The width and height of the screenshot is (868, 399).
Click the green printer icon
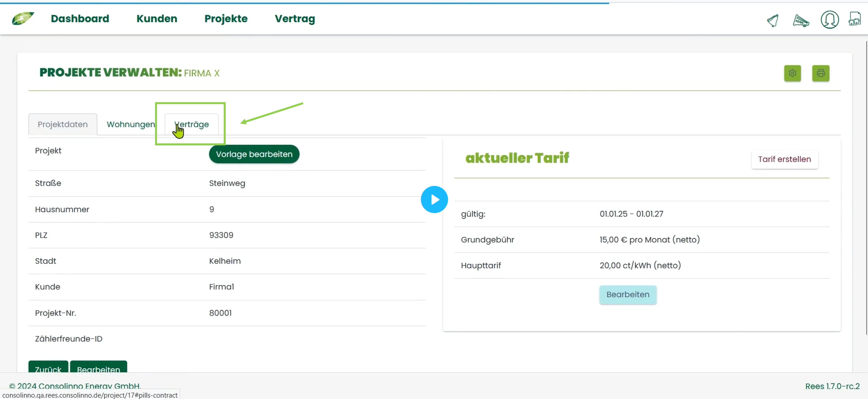pyautogui.click(x=821, y=73)
